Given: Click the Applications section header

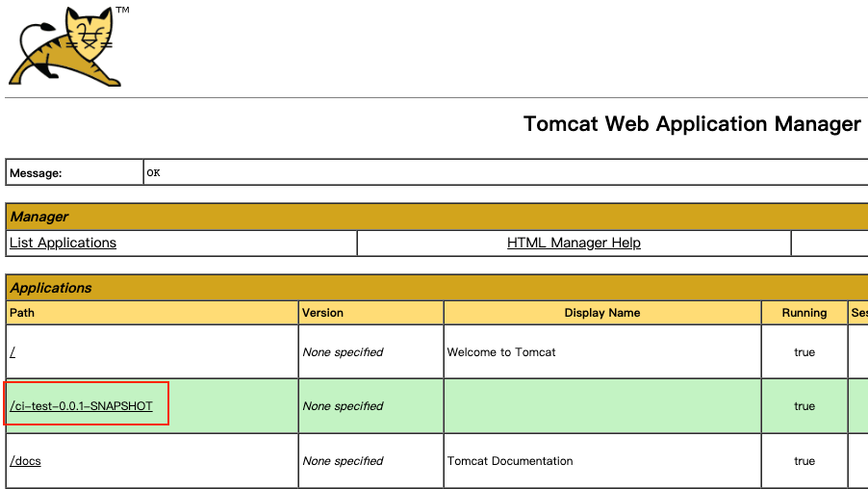Looking at the screenshot, I should pyautogui.click(x=437, y=288).
